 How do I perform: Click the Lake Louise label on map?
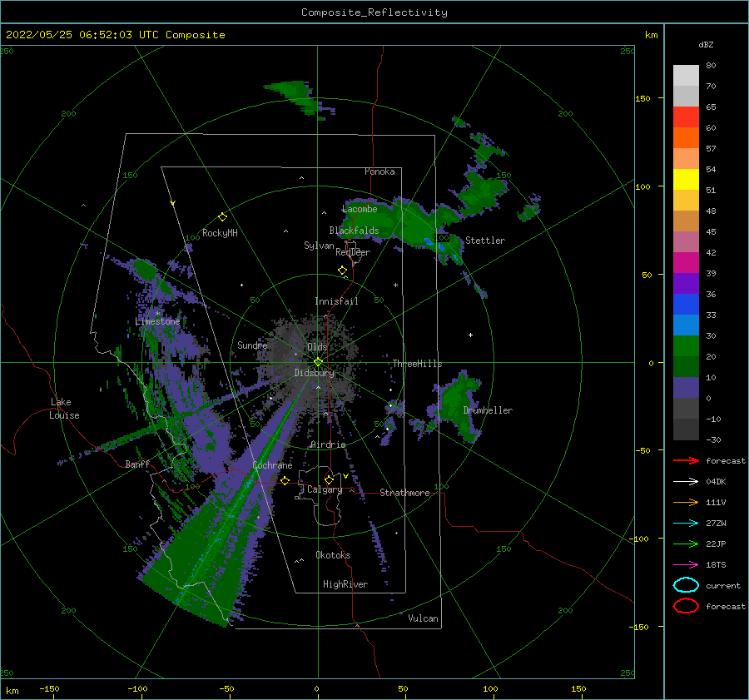tap(64, 409)
